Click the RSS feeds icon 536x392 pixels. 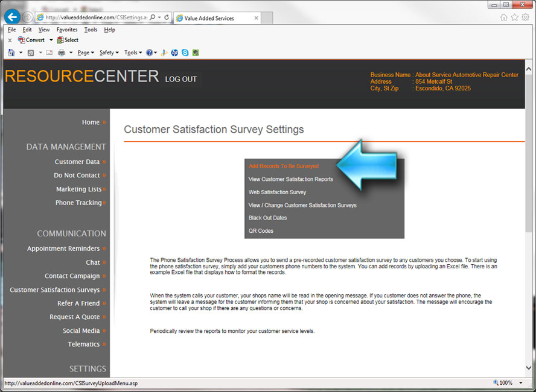pos(31,52)
